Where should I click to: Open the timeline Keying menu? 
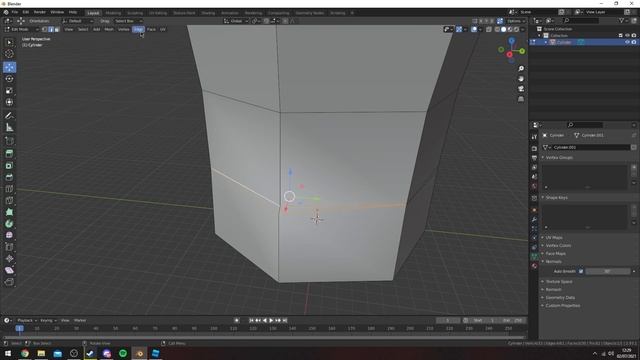(x=48, y=320)
